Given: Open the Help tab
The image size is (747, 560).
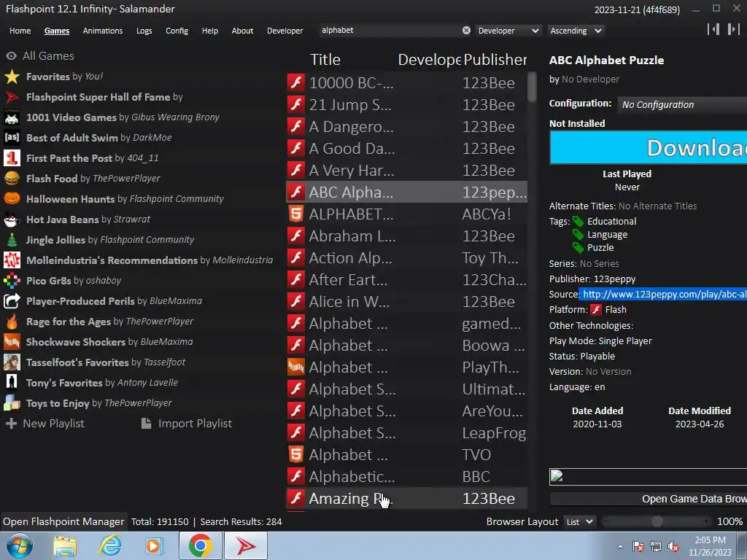Looking at the screenshot, I should click(209, 31).
